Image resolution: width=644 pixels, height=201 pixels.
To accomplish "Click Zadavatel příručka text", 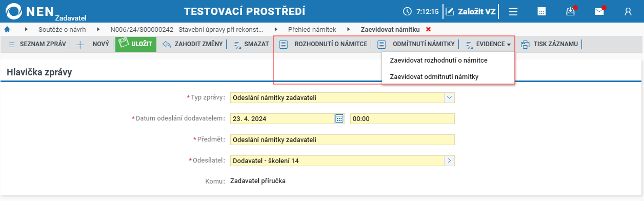I will [258, 181].
